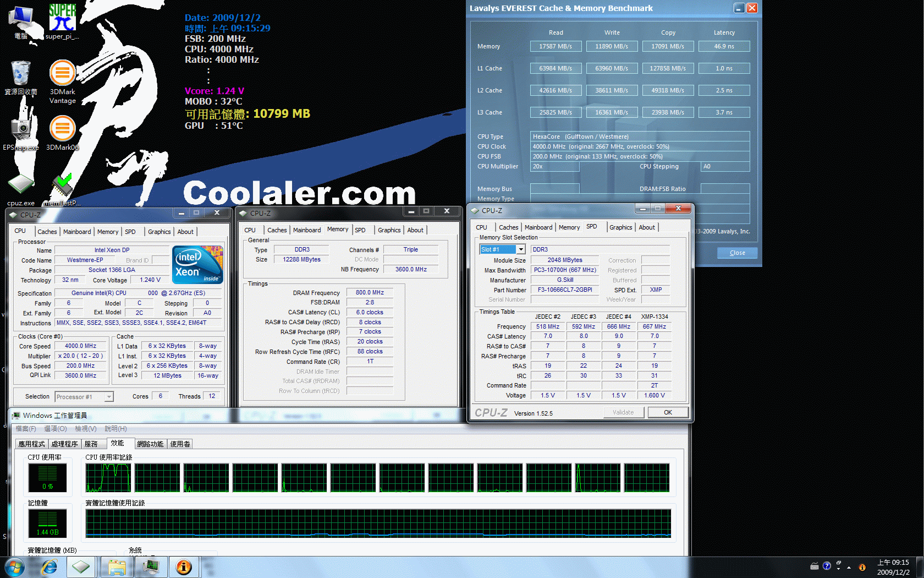This screenshot has height=578, width=924.
Task: Select the Task Manager icon in taskbar
Action: [x=151, y=567]
